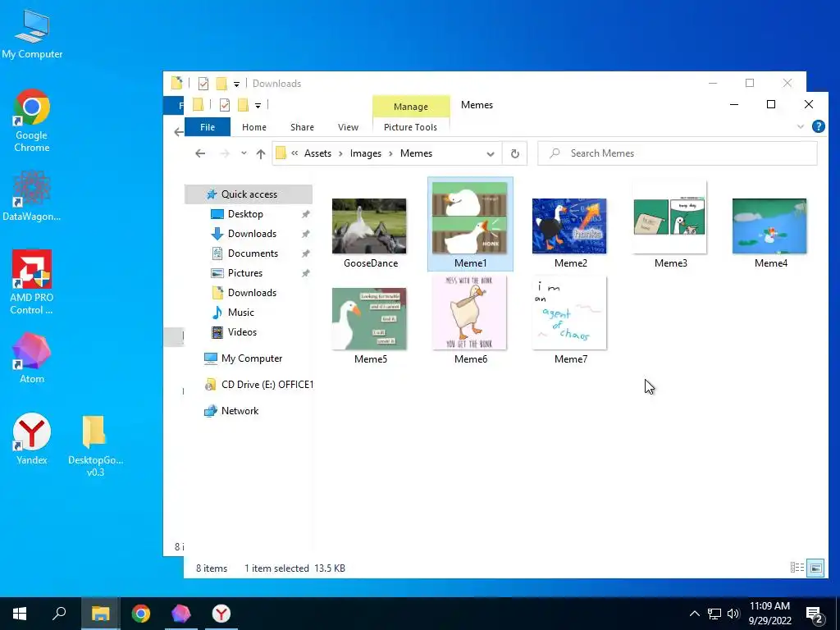
Task: Open Explorer help question mark icon
Action: click(x=818, y=126)
